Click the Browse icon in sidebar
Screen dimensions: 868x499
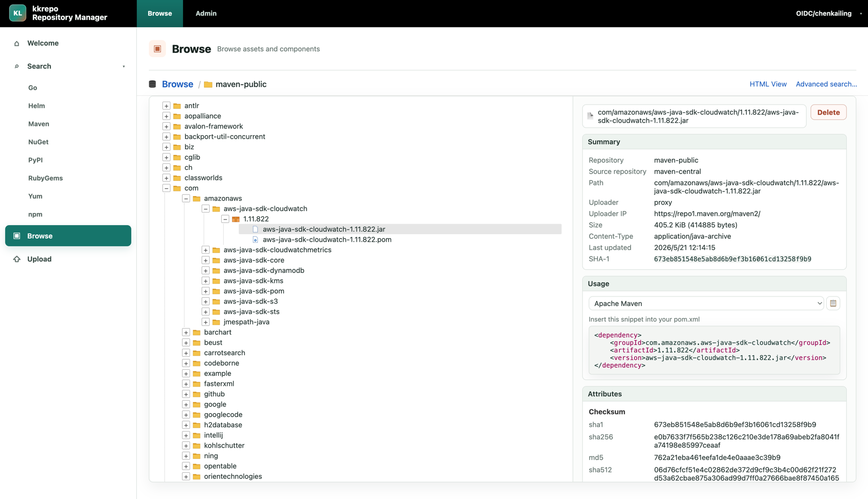[x=17, y=236]
